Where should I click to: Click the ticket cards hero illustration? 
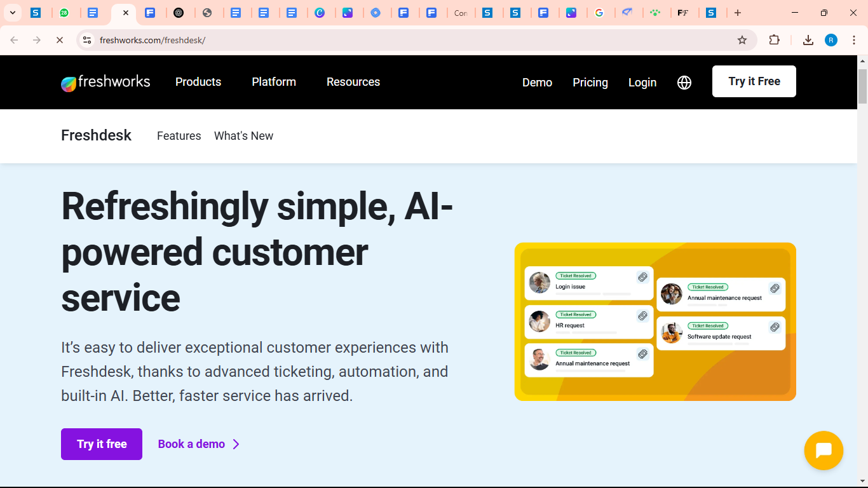coord(655,322)
